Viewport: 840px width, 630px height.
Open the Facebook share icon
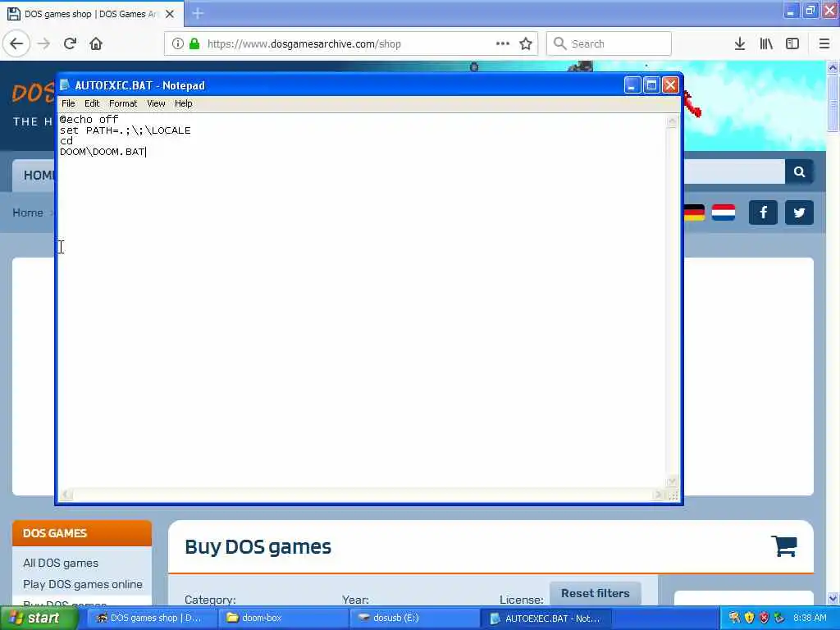click(x=763, y=212)
